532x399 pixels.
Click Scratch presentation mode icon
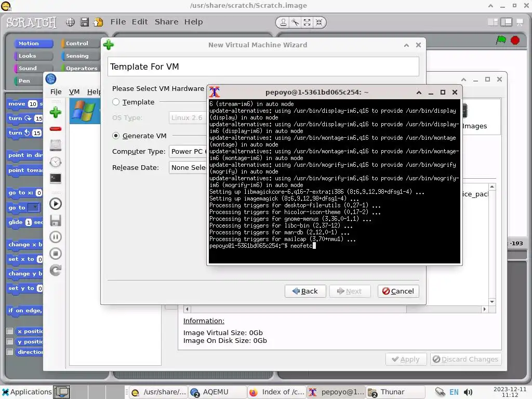coord(520,22)
